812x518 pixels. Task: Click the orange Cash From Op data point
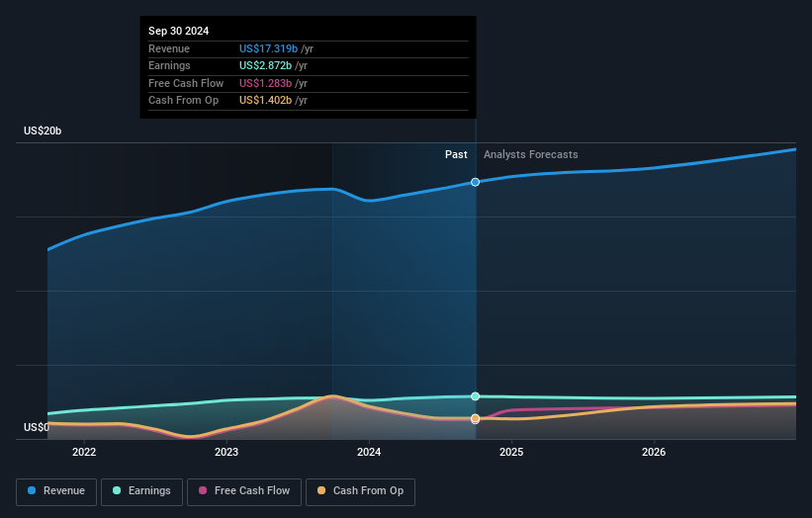click(x=475, y=418)
